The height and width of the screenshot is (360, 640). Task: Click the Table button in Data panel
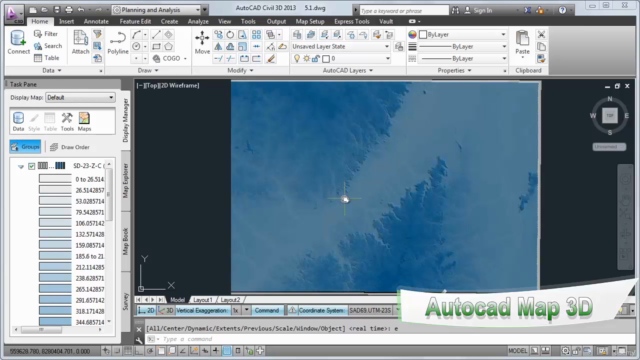coord(47,58)
